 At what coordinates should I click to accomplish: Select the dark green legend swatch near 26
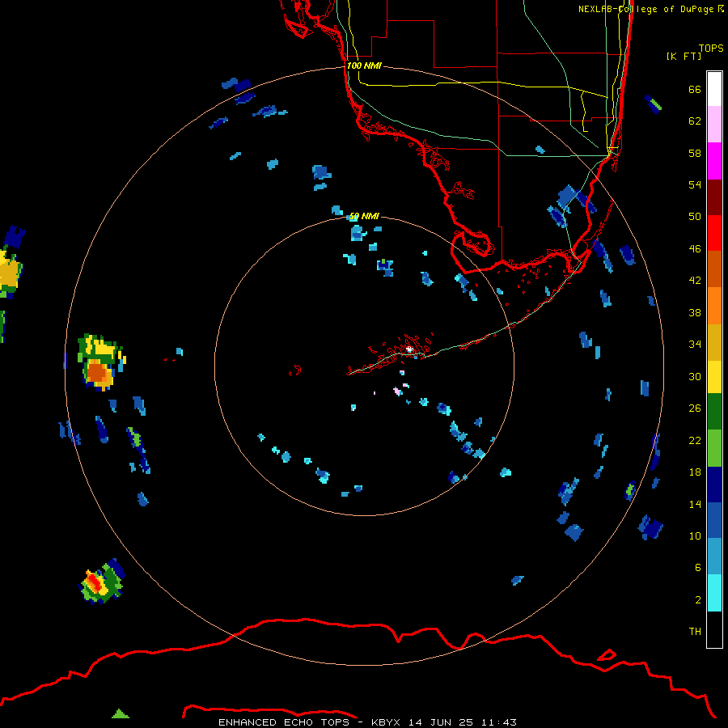tap(714, 412)
